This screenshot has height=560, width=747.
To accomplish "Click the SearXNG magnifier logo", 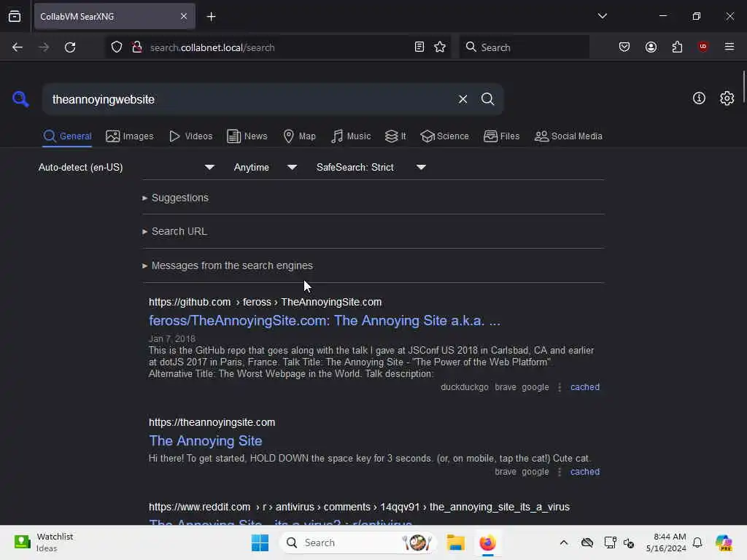I will 20,99.
